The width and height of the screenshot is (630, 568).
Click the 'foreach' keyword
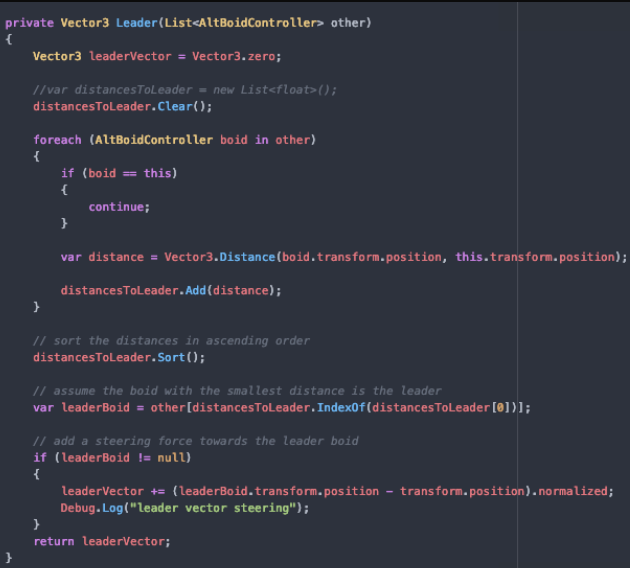pos(57,140)
